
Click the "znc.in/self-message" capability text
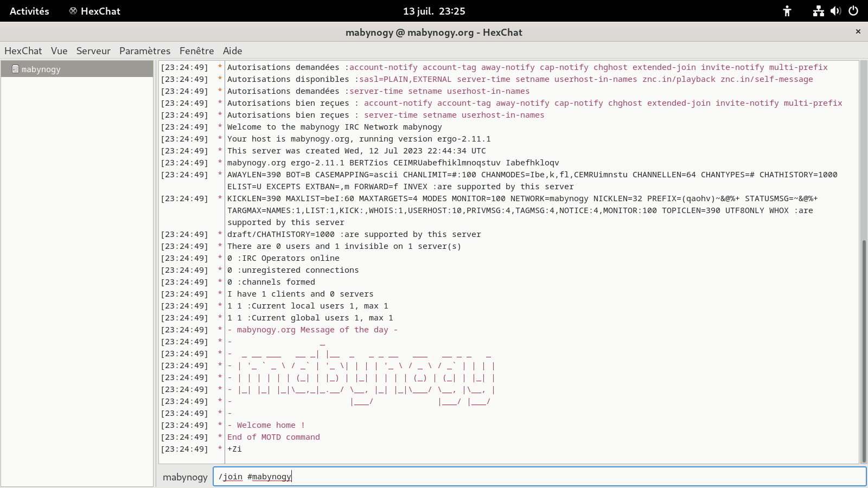(x=767, y=79)
